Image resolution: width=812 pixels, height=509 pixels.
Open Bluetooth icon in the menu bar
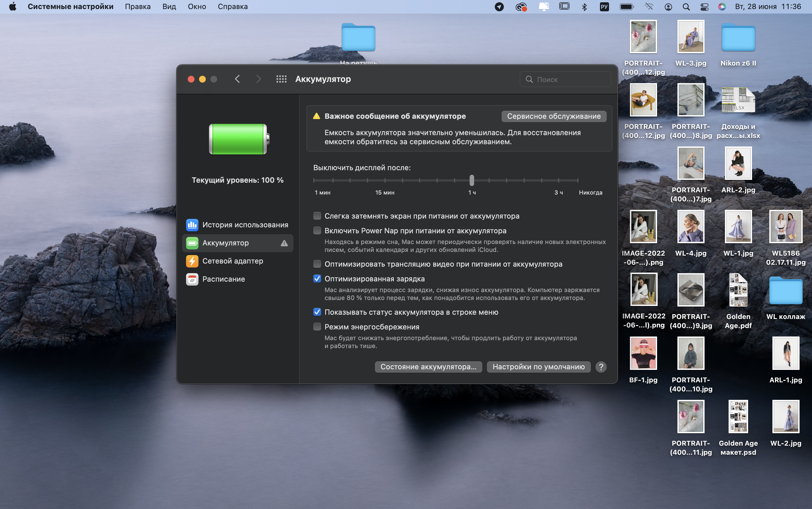point(584,7)
